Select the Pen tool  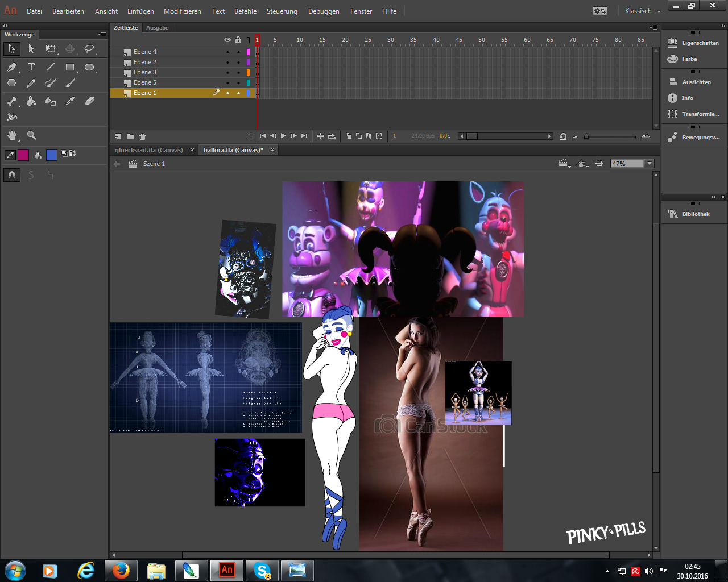[x=12, y=67]
